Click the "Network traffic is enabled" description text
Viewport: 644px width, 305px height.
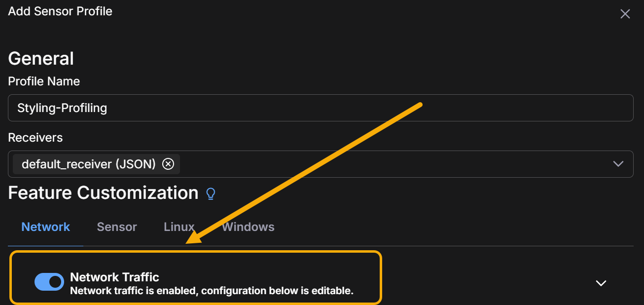pyautogui.click(x=212, y=291)
